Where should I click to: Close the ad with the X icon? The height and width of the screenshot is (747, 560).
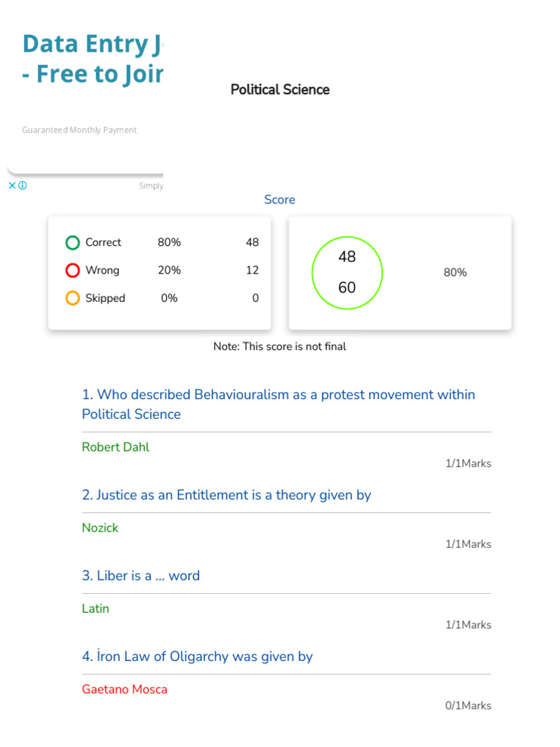point(12,185)
